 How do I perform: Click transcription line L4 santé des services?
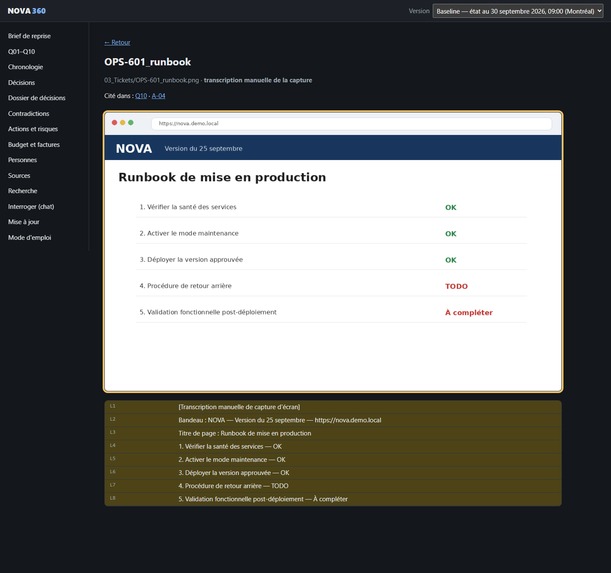[x=333, y=446]
